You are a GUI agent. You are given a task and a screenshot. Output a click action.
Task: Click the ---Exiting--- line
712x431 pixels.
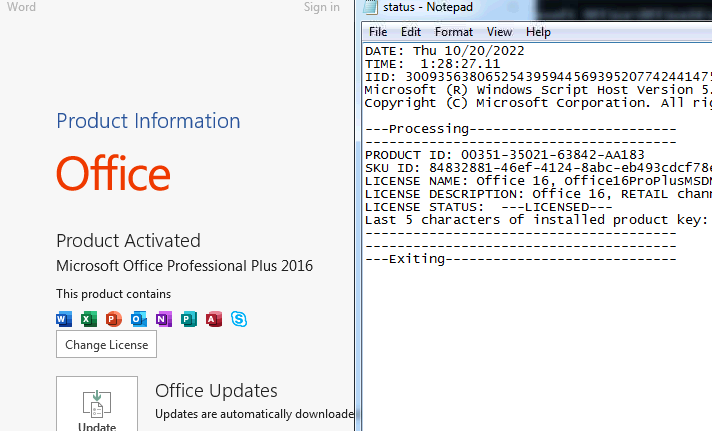(521, 259)
